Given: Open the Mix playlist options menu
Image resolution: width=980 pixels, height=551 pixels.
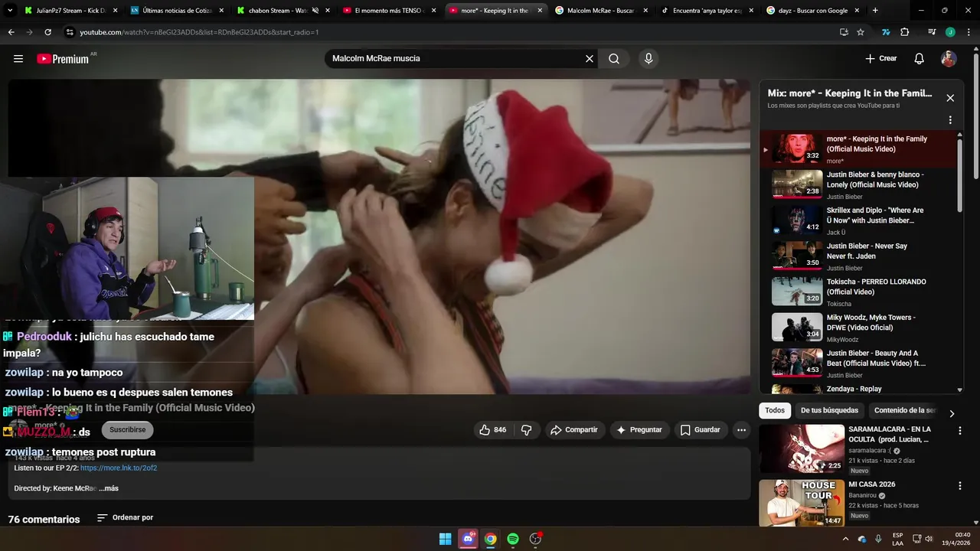Looking at the screenshot, I should click(x=950, y=120).
